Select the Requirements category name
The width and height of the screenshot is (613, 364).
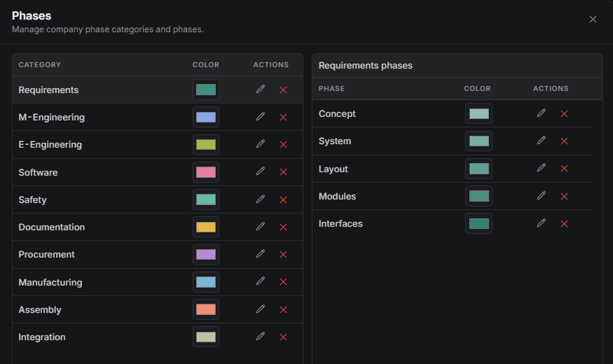coord(48,90)
